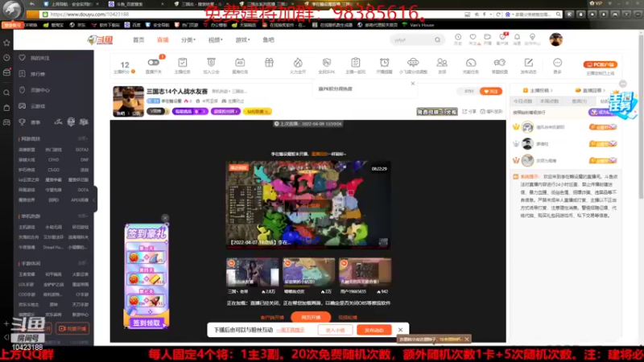This screenshot has height=362, width=644.
Task: Expand 全部 beside the 单机热游 section
Action: [x=83, y=216]
